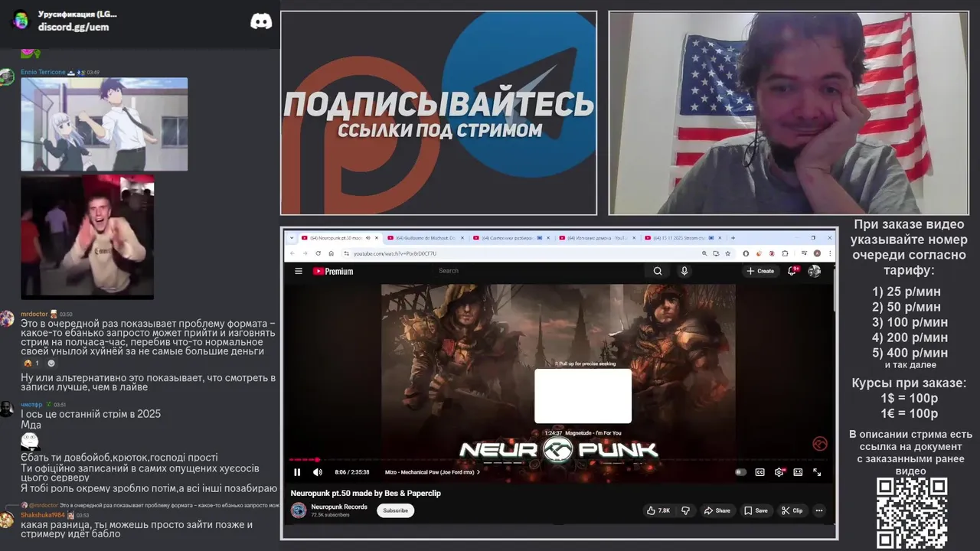Screen dimensions: 980x551
Task: Toggle closed captions CC in player
Action: click(x=760, y=472)
